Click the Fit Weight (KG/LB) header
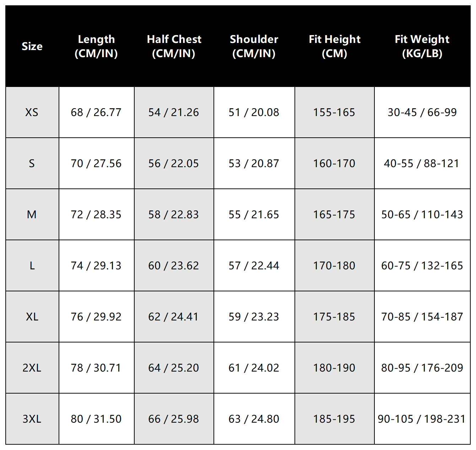Screen dimensions: 476x450 click(422, 46)
